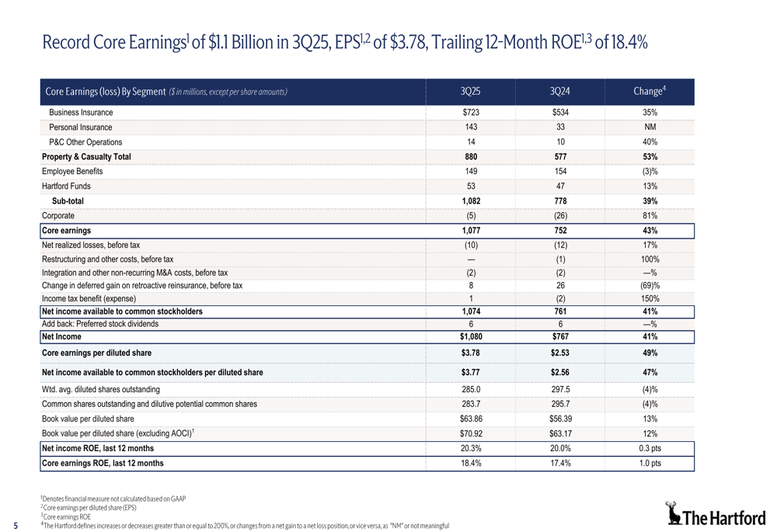This screenshot has height=532, width=777.
Task: Click the Employee Benefits row label
Action: [x=72, y=172]
